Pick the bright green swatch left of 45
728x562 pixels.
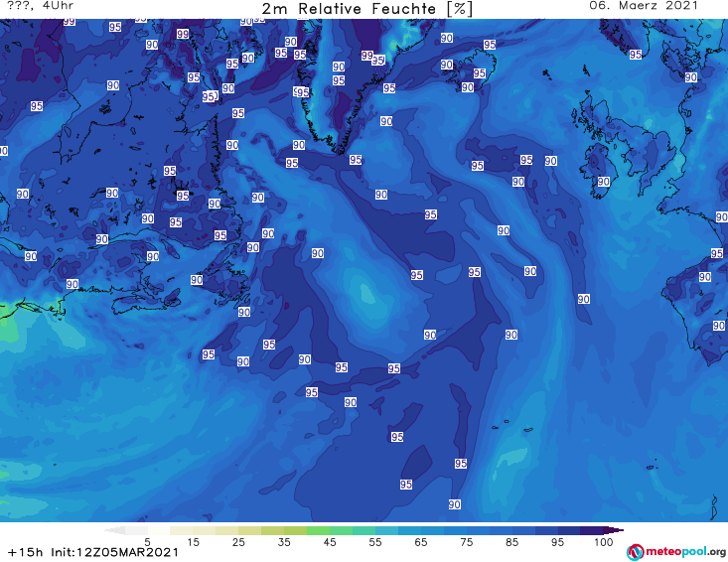(318, 530)
